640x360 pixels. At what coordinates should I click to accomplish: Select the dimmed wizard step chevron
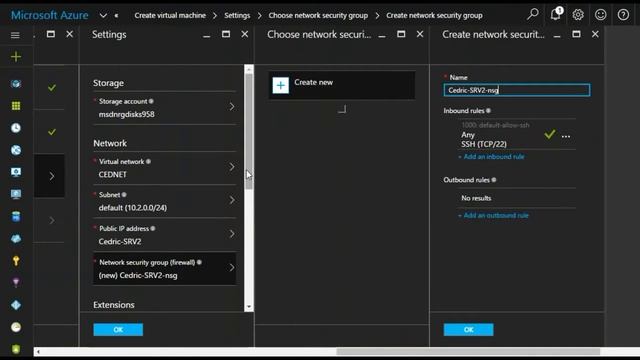point(52,220)
